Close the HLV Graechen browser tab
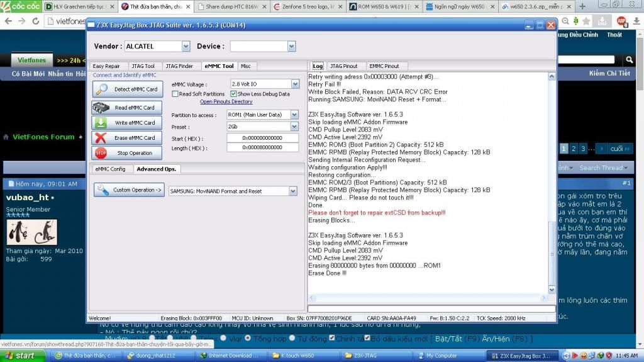 coord(112,6)
